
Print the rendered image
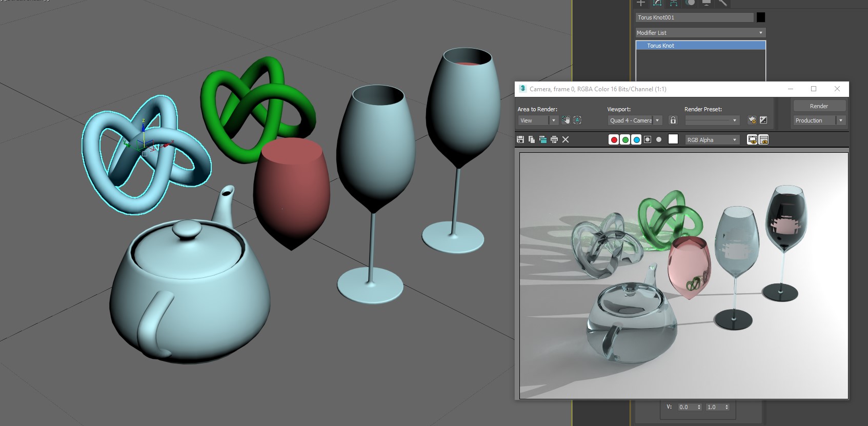tap(554, 139)
